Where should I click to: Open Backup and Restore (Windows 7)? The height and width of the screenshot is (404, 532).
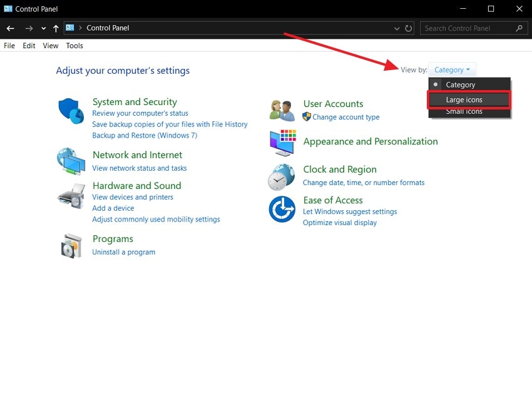coord(145,136)
